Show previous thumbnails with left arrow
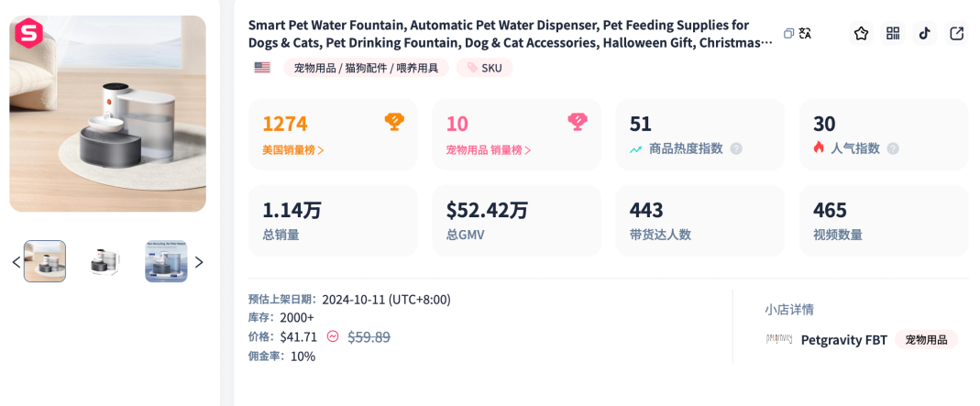Image resolution: width=980 pixels, height=406 pixels. tap(17, 262)
